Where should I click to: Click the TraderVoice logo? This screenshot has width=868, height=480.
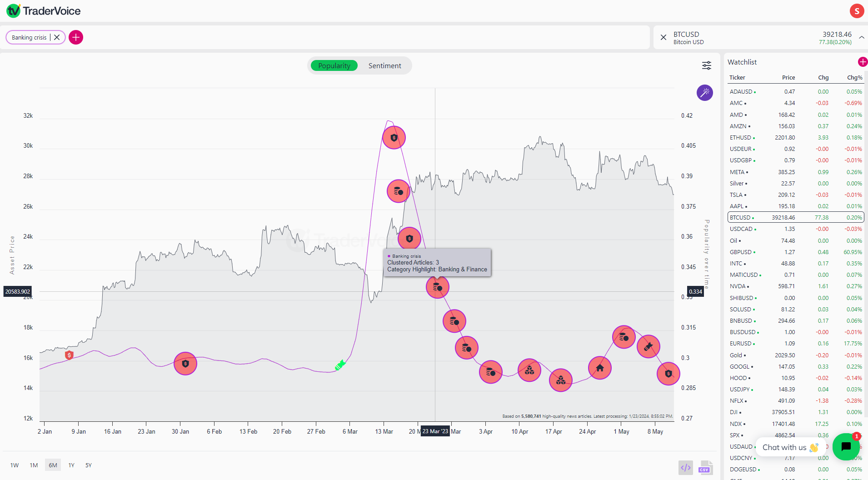point(44,10)
